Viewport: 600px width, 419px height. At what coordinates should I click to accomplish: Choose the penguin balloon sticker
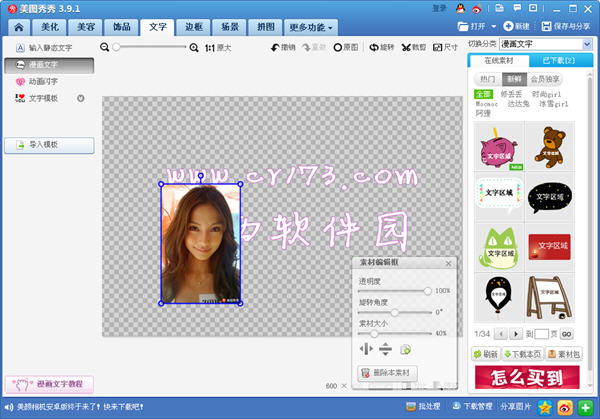(x=499, y=298)
